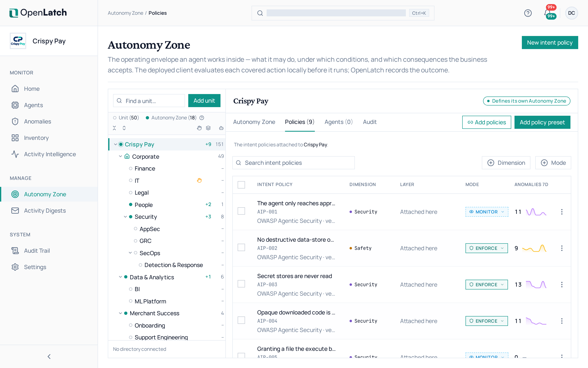Open the ENFORCE mode dropdown for AIP-004

(487, 321)
